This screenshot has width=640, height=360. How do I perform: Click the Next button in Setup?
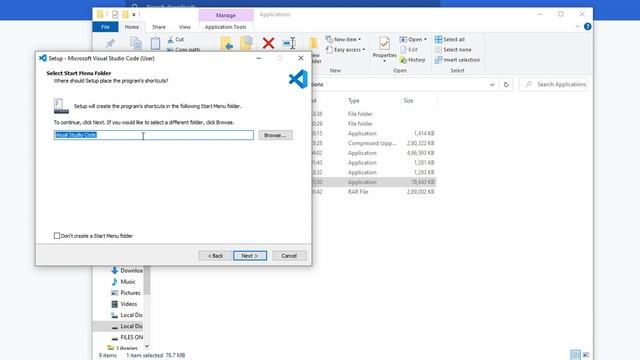(x=250, y=256)
